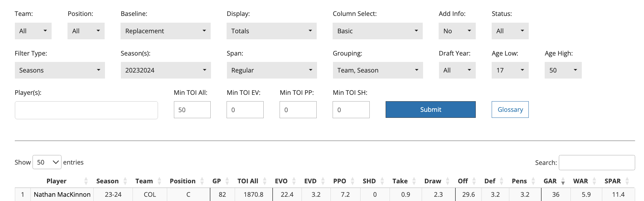Click sort icon next to TOI All
Image resolution: width=644 pixels, height=201 pixels.
pos(264,181)
